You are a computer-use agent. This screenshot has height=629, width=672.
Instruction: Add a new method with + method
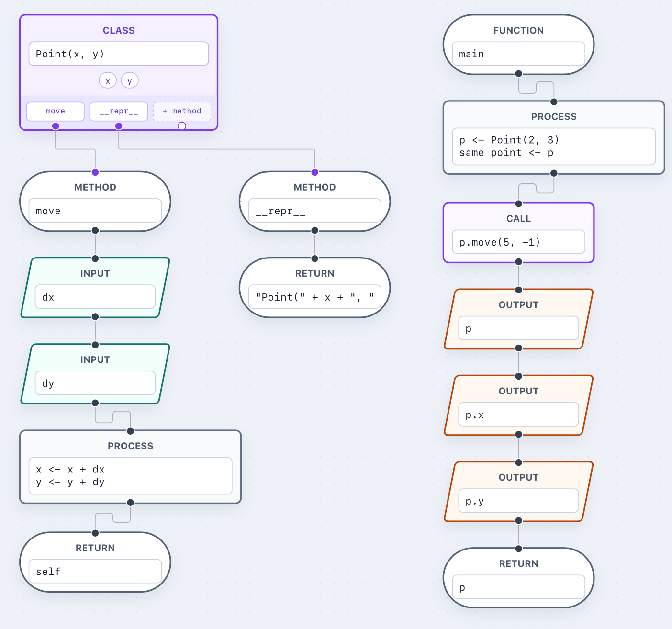[182, 111]
